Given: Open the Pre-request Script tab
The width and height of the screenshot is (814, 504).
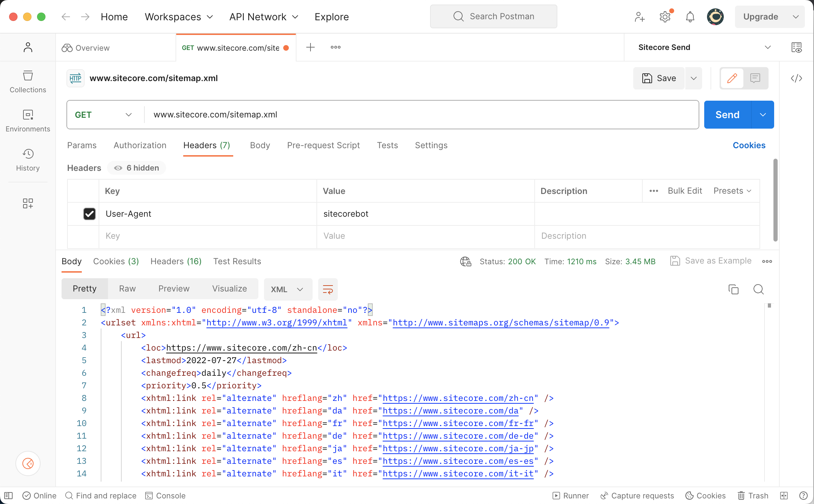Looking at the screenshot, I should point(323,145).
